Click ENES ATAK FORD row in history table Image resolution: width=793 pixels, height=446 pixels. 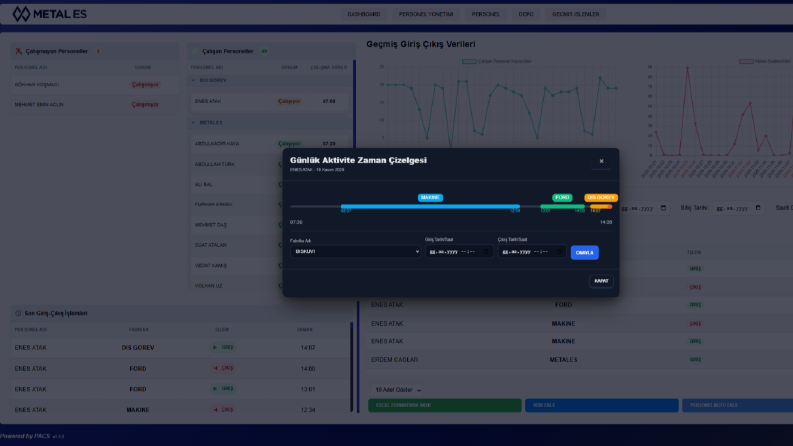[x=580, y=305]
